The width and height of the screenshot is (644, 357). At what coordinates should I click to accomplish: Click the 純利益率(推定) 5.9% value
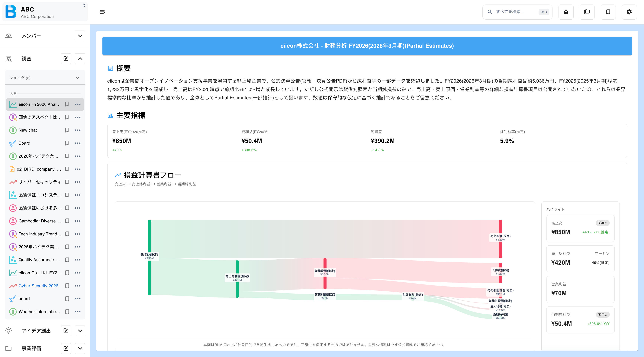coord(507,141)
